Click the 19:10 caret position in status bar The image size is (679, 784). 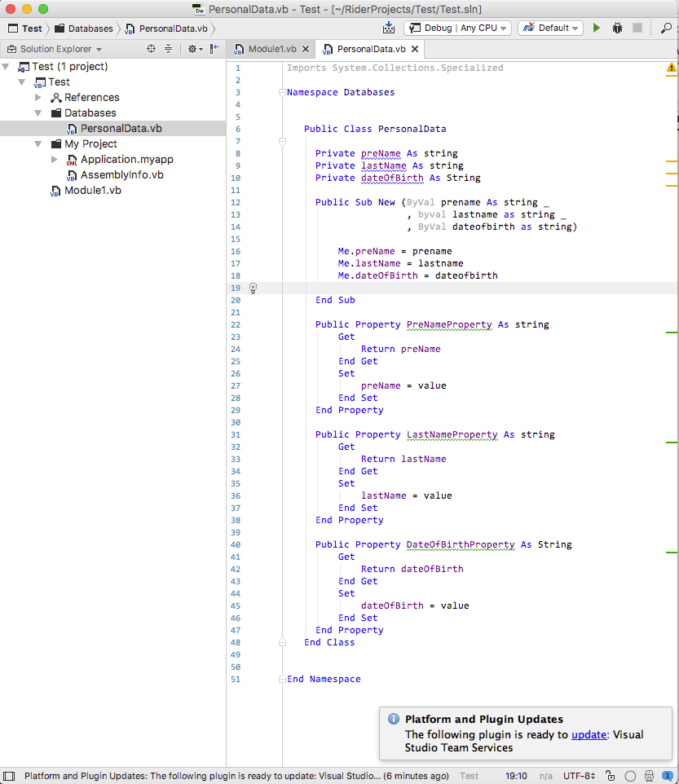516,776
